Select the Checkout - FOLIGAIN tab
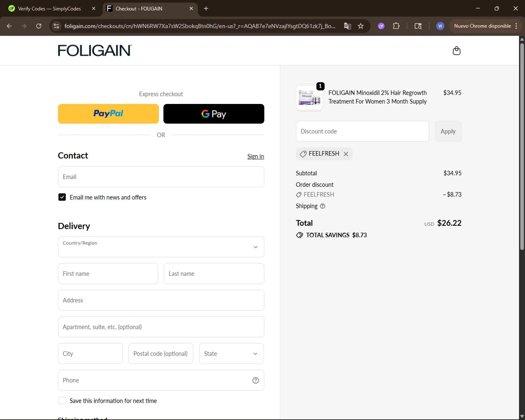The height and width of the screenshot is (420, 525). pos(150,8)
